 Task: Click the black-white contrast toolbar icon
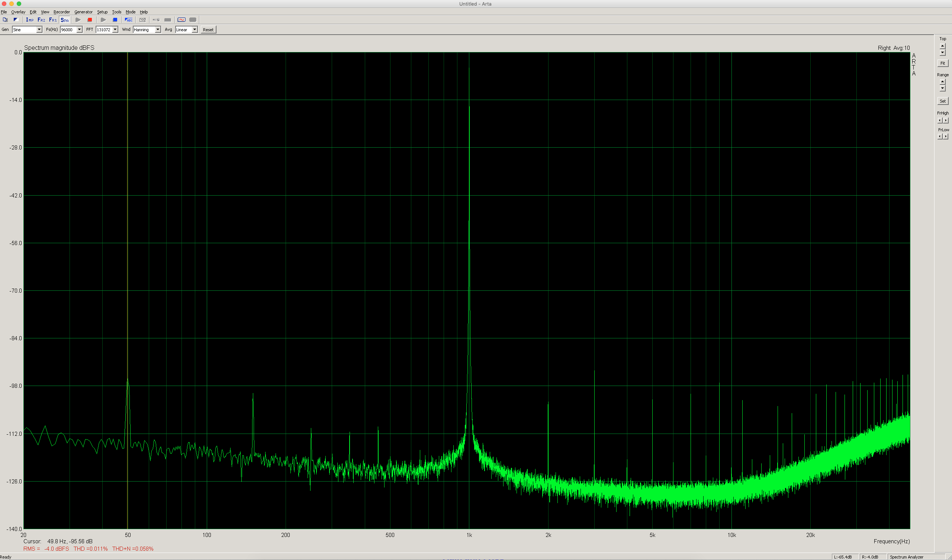click(16, 20)
